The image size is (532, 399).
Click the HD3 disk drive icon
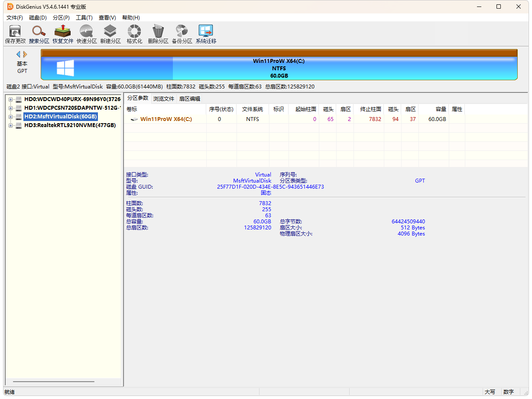19,125
